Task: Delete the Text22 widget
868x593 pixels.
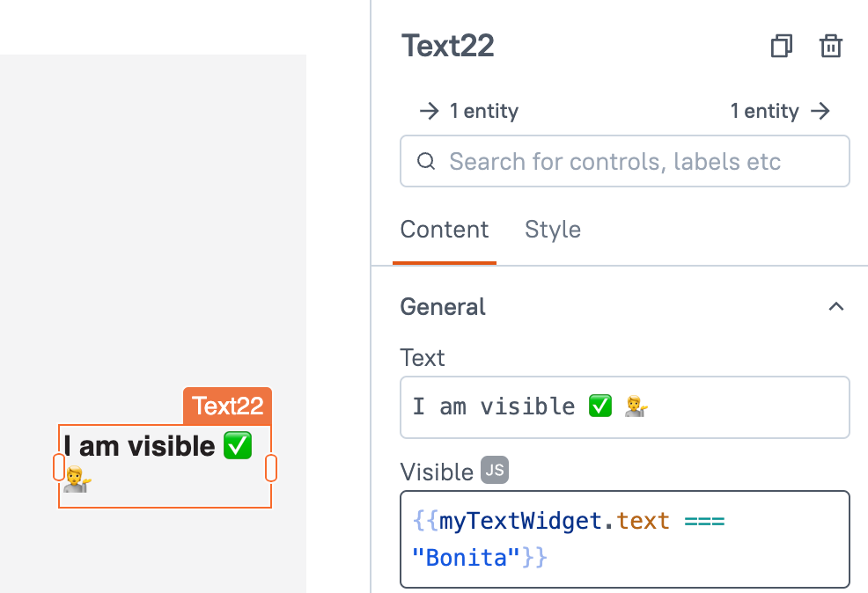Action: (x=831, y=47)
